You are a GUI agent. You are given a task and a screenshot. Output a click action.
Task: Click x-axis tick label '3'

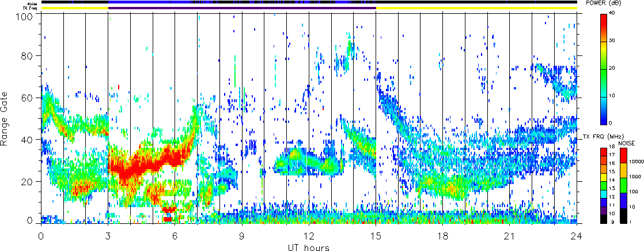[108, 236]
